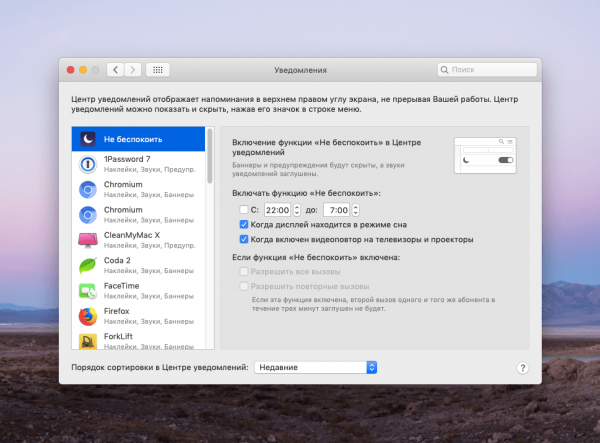The image size is (600, 443).
Task: Toggle 'Когда включен видеоповтор' checkbox
Action: pos(243,239)
